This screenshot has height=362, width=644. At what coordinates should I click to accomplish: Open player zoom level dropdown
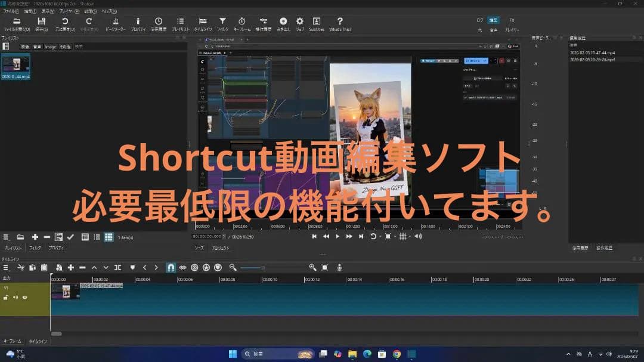(x=395, y=236)
